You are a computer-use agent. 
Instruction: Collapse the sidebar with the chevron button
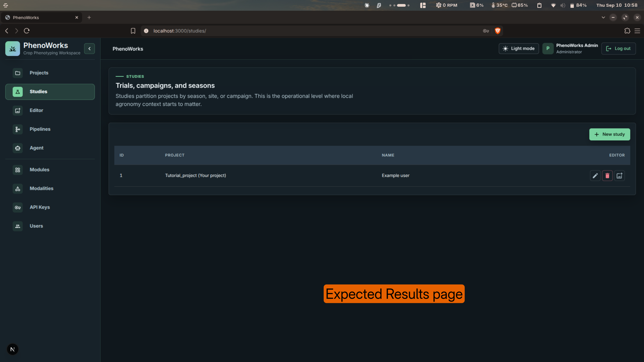pos(89,49)
